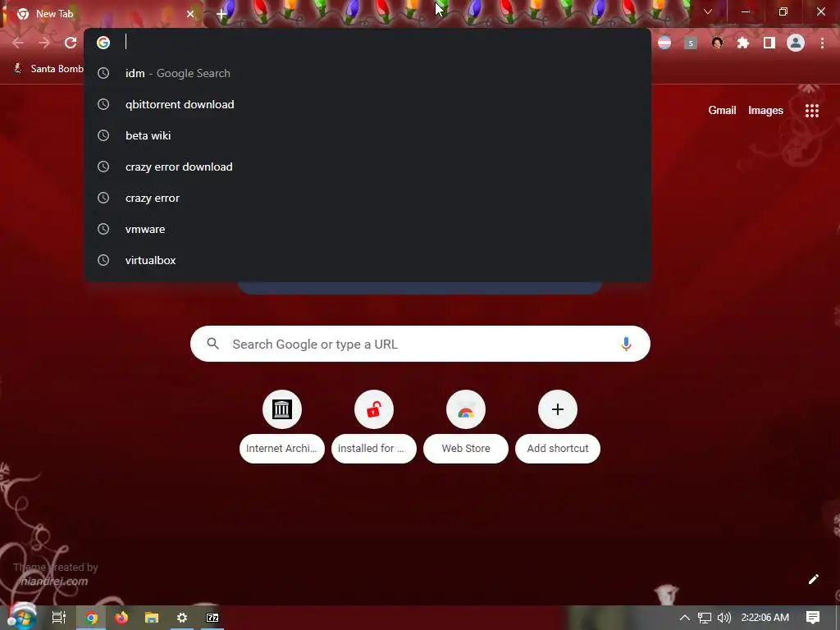Image resolution: width=840 pixels, height=630 pixels.
Task: Open Chrome's three-dot menu
Action: pos(822,43)
